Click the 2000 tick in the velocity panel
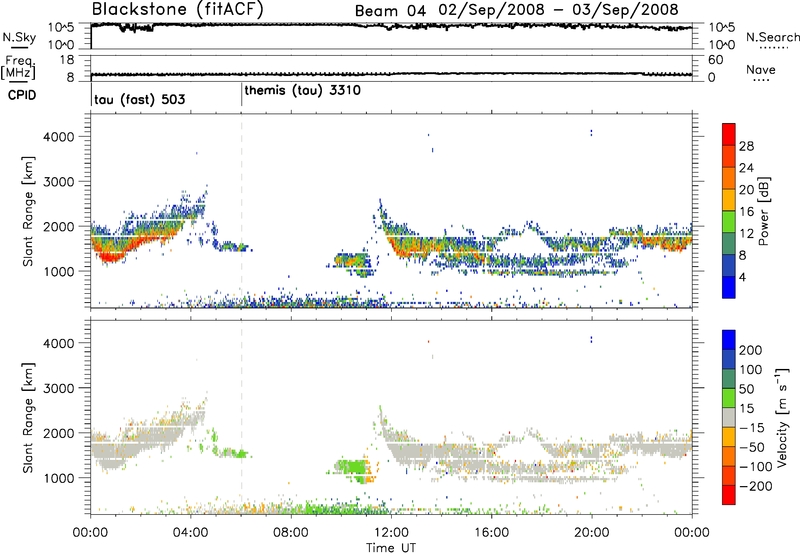Image resolution: width=800 pixels, height=554 pixels. click(59, 433)
